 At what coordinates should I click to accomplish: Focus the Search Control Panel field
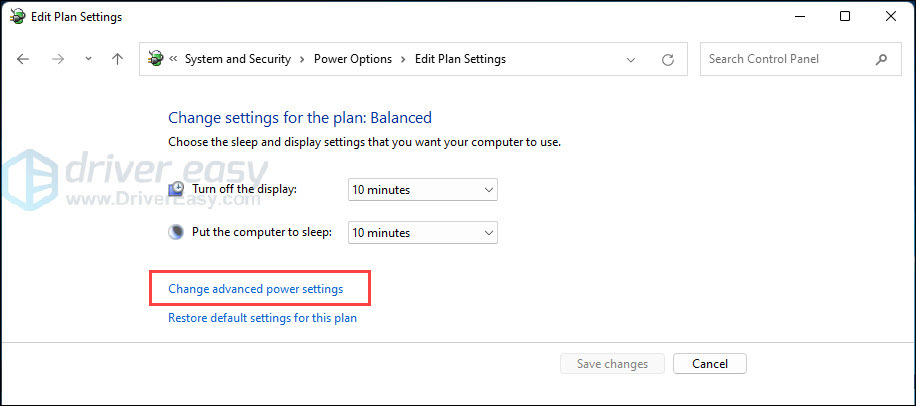pyautogui.click(x=788, y=59)
